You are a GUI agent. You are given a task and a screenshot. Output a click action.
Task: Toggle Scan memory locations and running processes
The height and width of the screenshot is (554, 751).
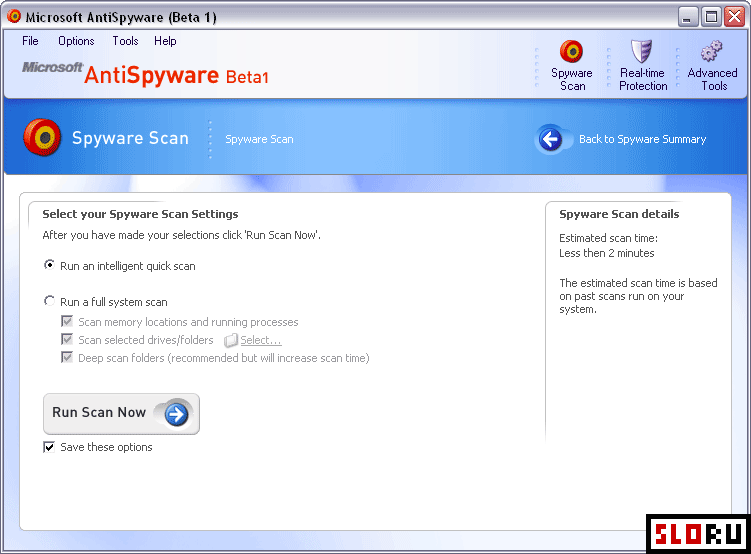[x=67, y=321]
